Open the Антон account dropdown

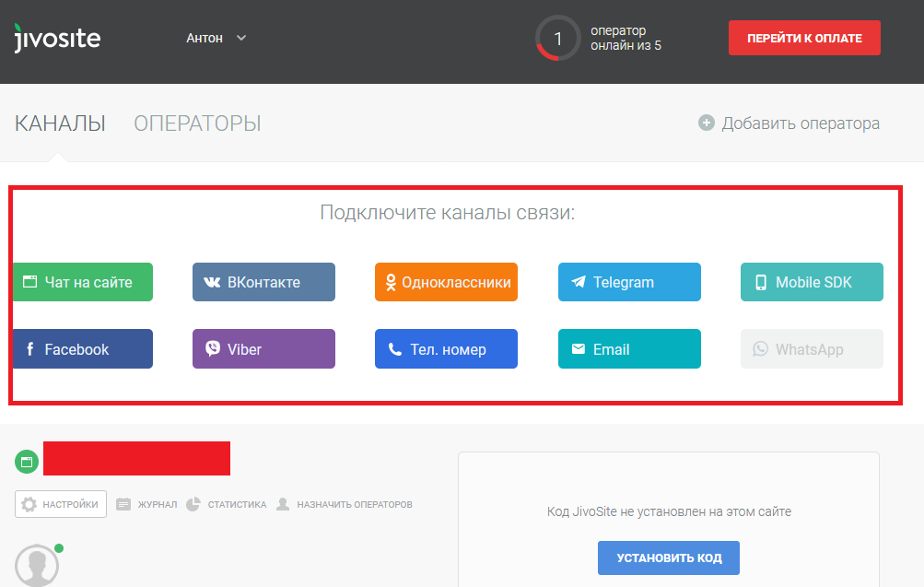point(216,39)
